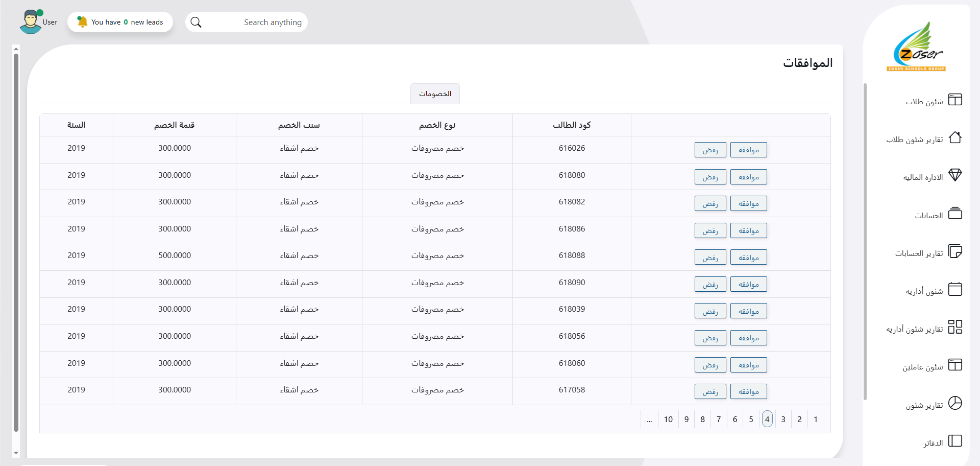Approve discount for student 617058
Viewport: 980px width, 466px height.
748,392
